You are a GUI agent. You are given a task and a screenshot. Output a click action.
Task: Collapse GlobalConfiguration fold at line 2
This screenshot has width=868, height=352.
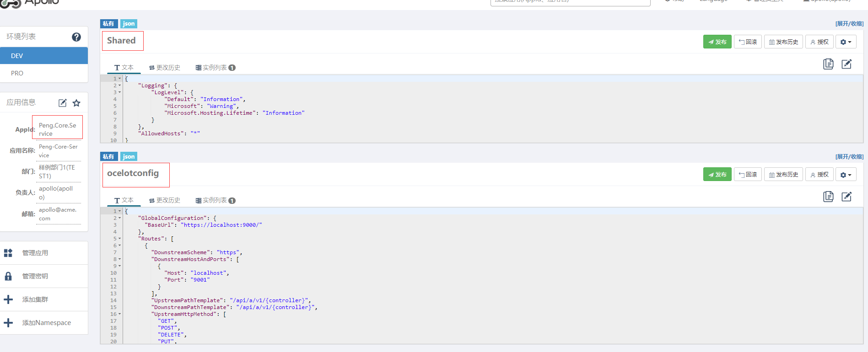[x=120, y=218]
